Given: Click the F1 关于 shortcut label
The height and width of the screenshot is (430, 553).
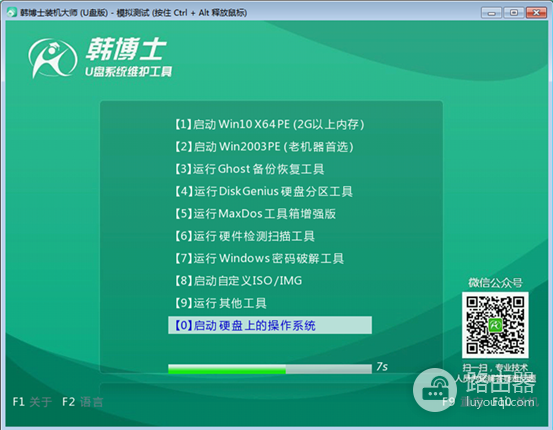Looking at the screenshot, I should 32,402.
